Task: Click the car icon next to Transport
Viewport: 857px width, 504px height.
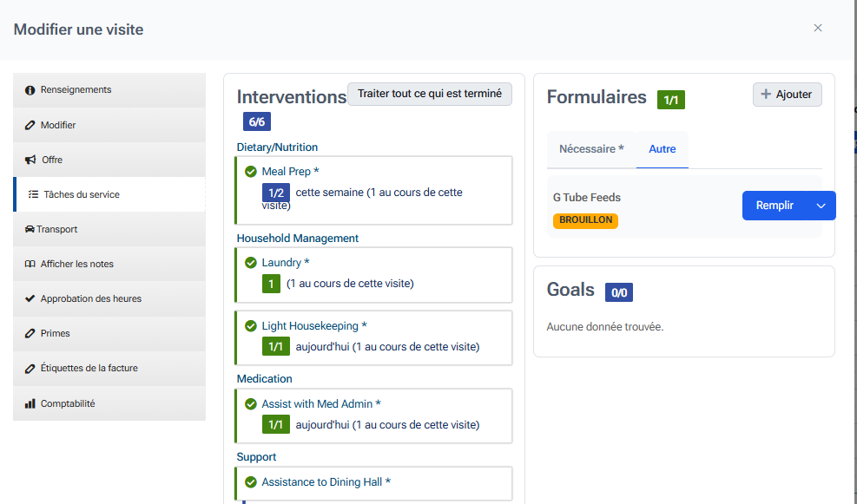Action: (x=30, y=230)
